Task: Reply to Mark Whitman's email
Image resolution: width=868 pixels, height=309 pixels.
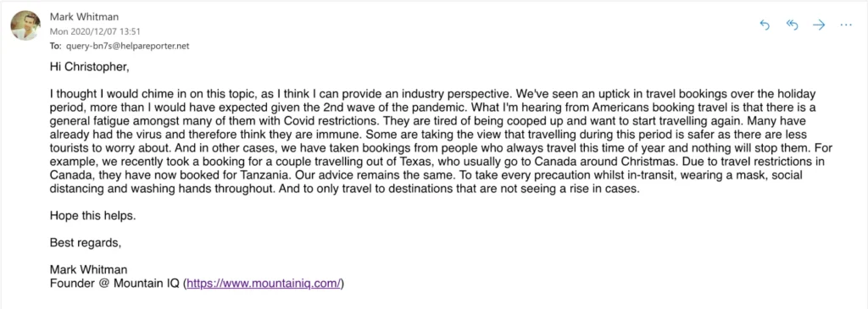Action: 765,25
